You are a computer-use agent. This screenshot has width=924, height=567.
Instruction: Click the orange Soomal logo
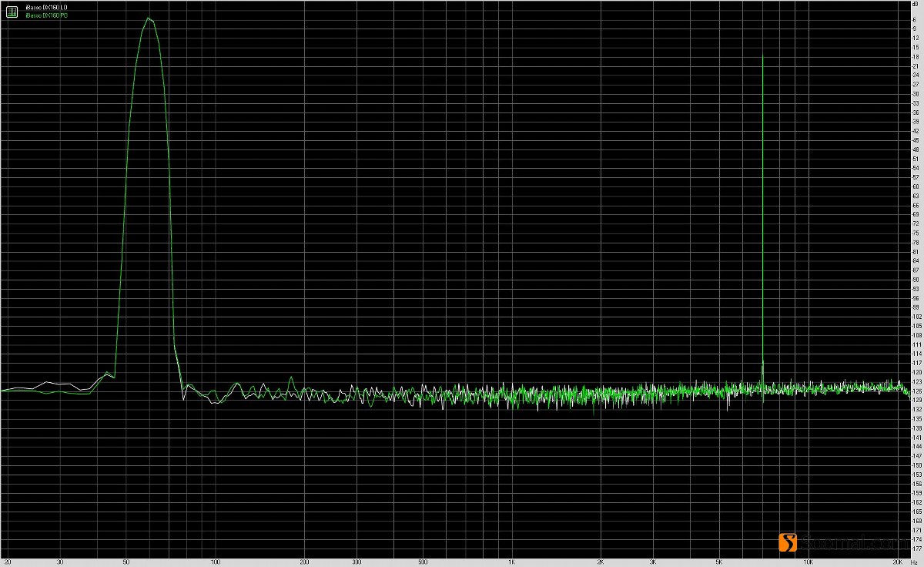789,543
